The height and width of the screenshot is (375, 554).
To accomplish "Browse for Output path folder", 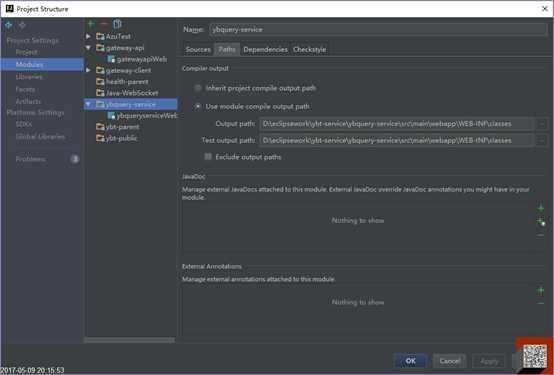I will click(x=541, y=124).
